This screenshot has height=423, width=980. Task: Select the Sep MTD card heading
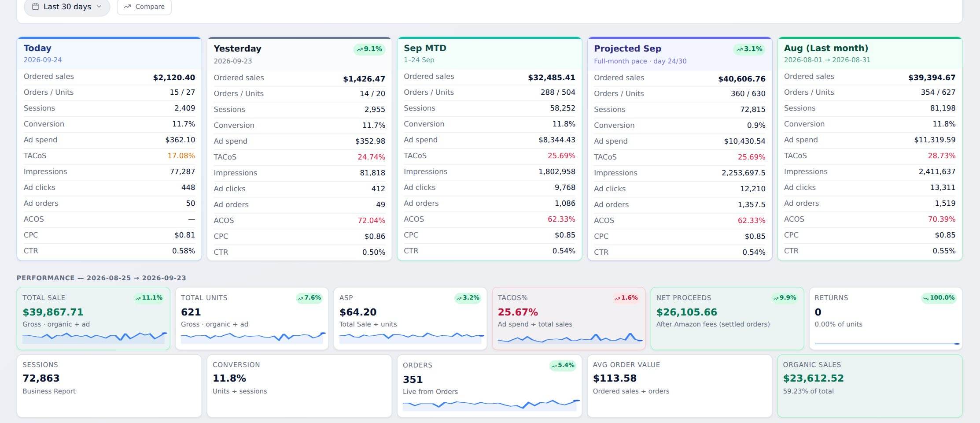click(425, 48)
